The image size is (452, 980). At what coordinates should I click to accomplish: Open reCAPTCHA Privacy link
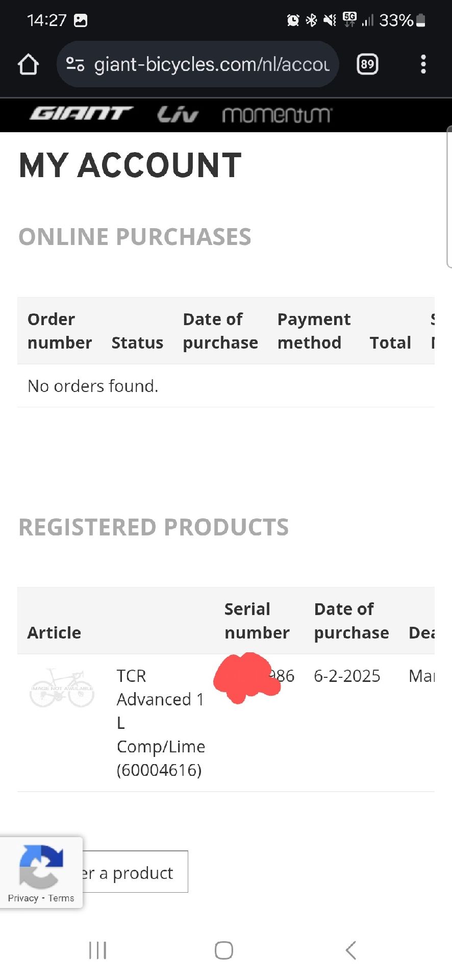(23, 898)
